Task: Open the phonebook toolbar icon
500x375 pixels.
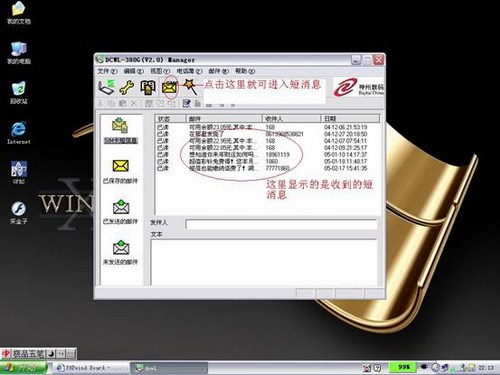Action: [148, 87]
